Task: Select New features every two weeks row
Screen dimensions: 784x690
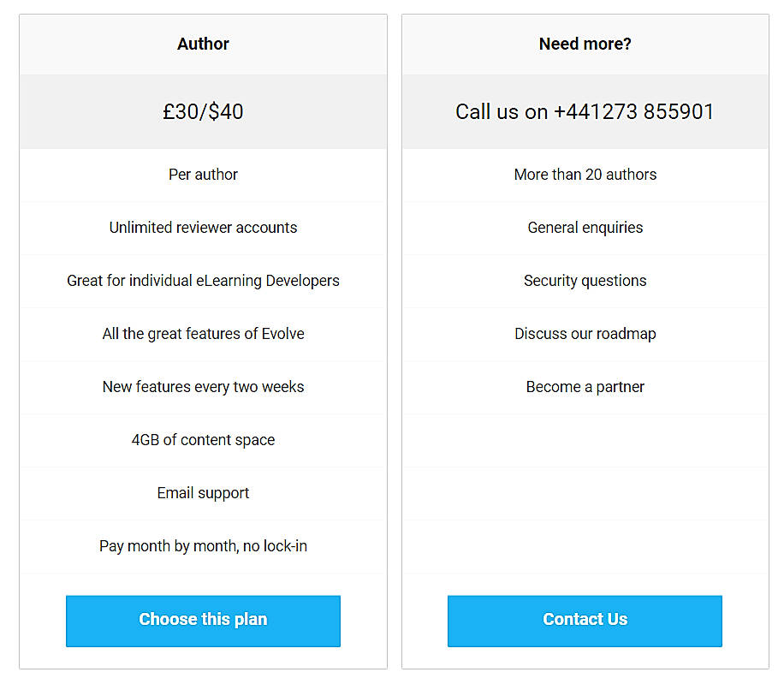Action: point(203,387)
